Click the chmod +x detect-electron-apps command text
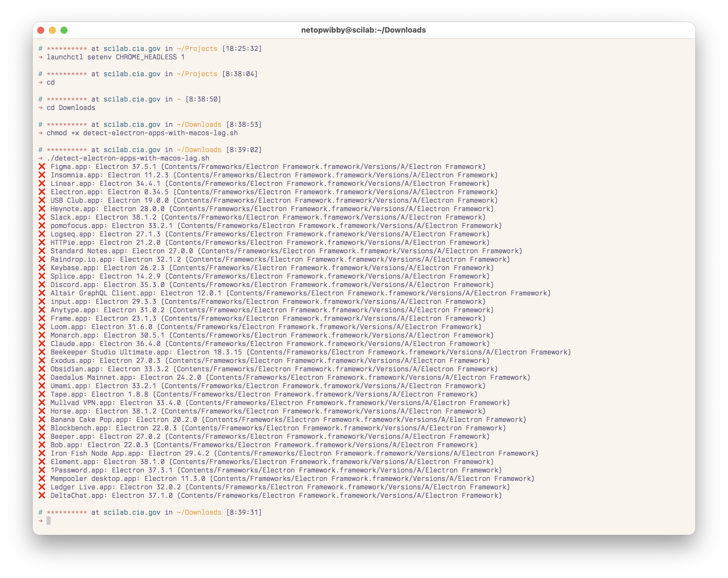This screenshot has width=728, height=578. (x=142, y=133)
